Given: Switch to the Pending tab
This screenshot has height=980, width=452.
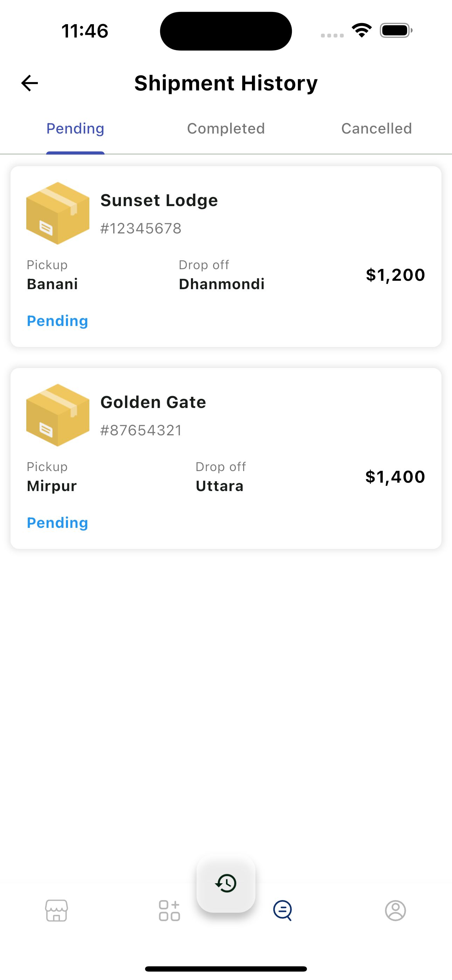Looking at the screenshot, I should tap(75, 129).
